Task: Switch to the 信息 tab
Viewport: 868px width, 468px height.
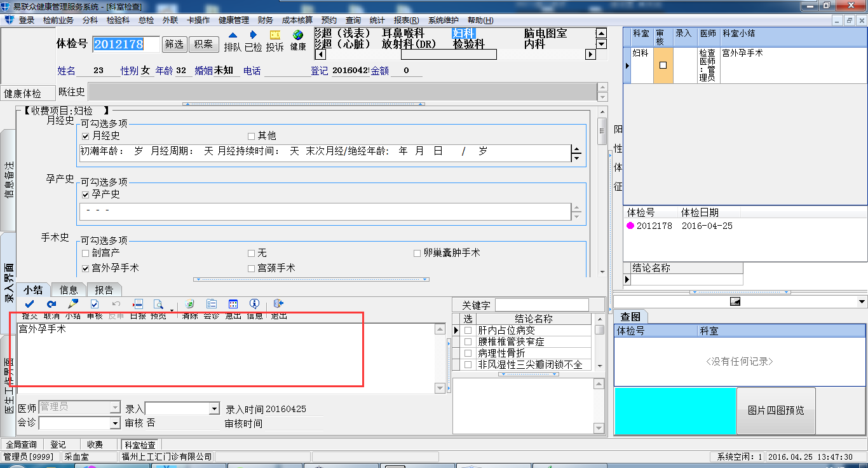Action: tap(69, 290)
